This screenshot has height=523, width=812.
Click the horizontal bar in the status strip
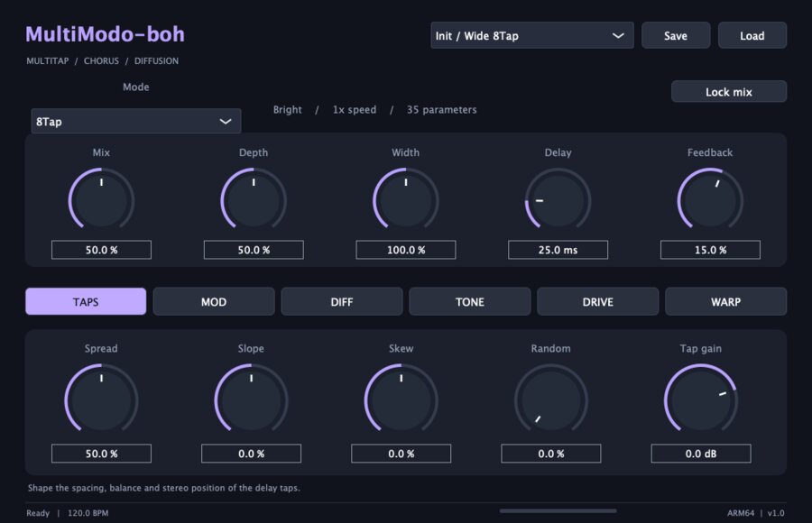point(558,511)
